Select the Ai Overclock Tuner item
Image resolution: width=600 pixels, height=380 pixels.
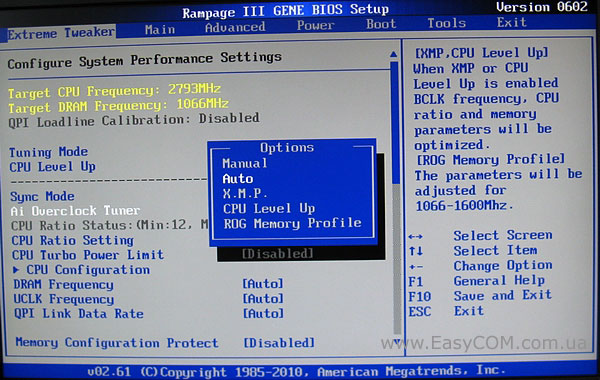[x=75, y=211]
